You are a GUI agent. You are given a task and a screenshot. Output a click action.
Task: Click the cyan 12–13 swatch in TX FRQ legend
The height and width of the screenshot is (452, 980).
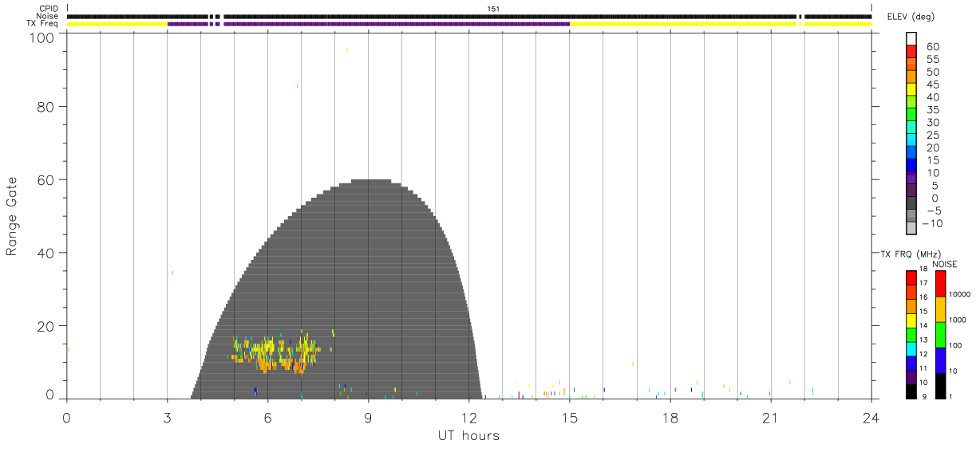(911, 348)
